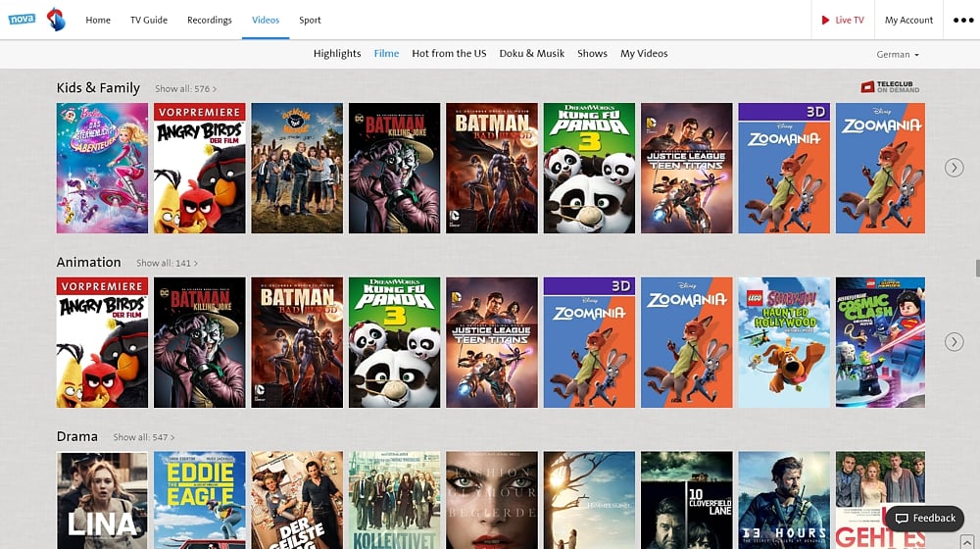Click the Swisscom logo icon
Viewport: 980px width, 549px height.
56,20
